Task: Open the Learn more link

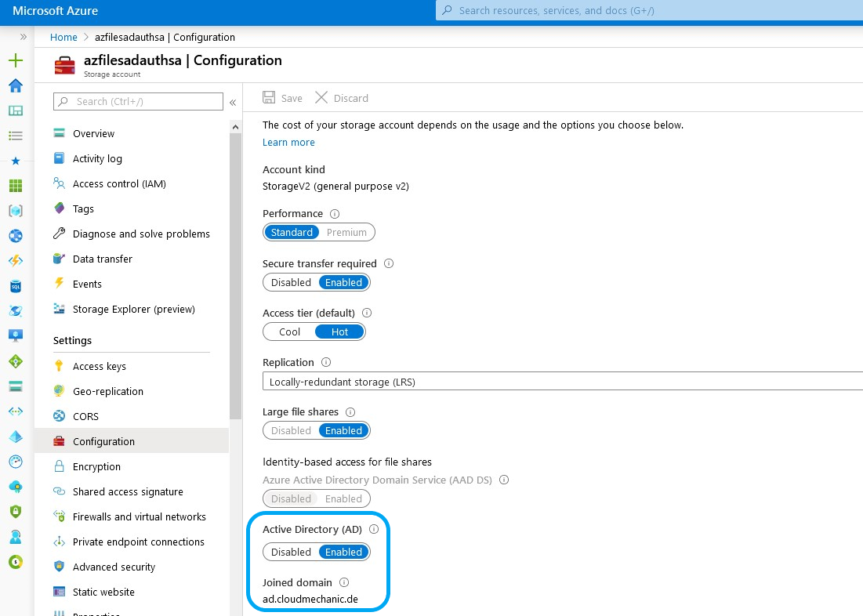Action: [x=288, y=142]
